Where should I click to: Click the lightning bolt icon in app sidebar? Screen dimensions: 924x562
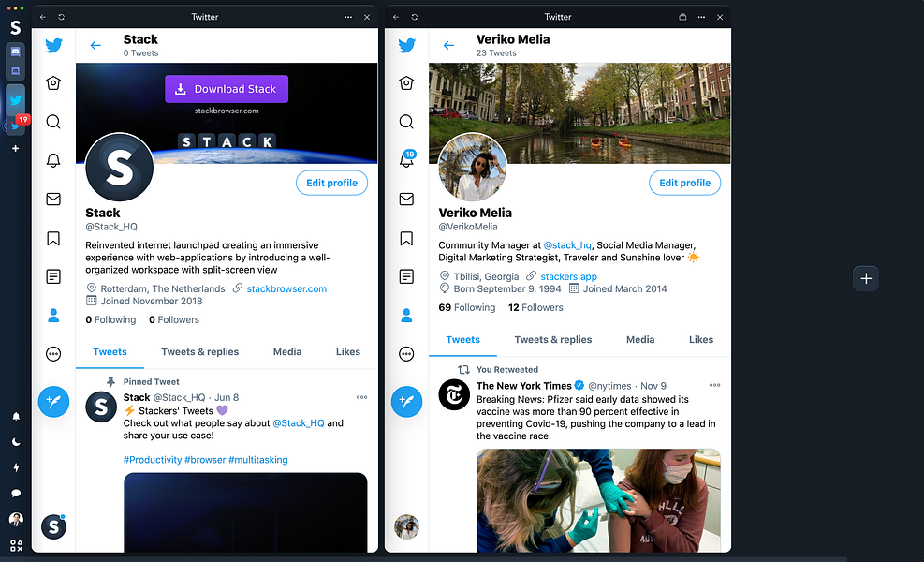(16, 467)
